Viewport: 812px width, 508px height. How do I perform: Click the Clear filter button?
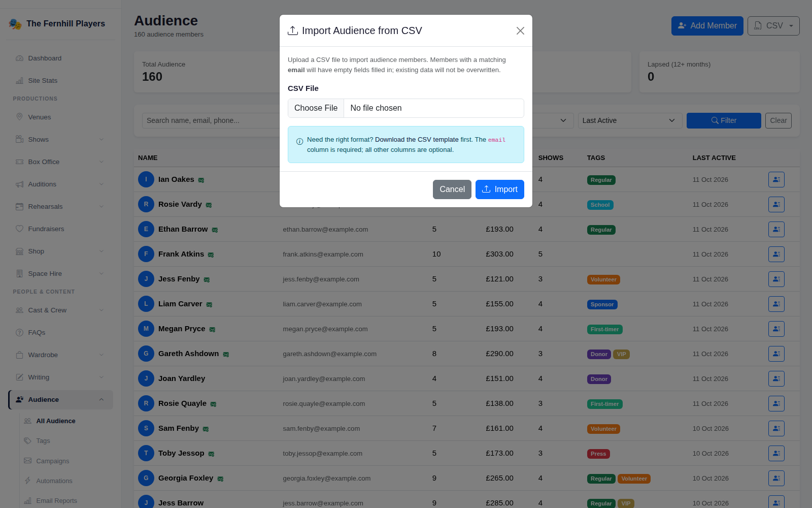tap(778, 120)
